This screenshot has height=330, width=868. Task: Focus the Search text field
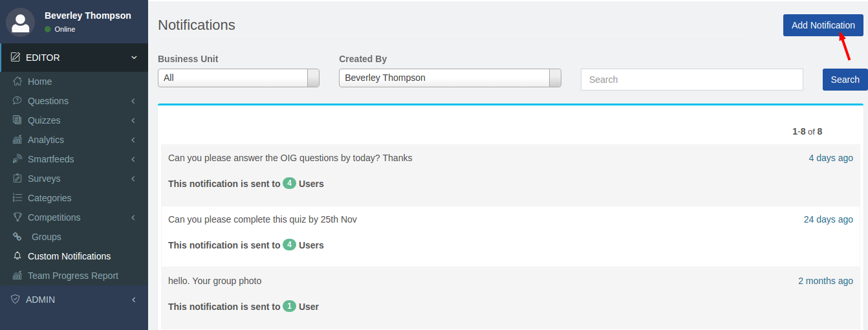tap(691, 80)
